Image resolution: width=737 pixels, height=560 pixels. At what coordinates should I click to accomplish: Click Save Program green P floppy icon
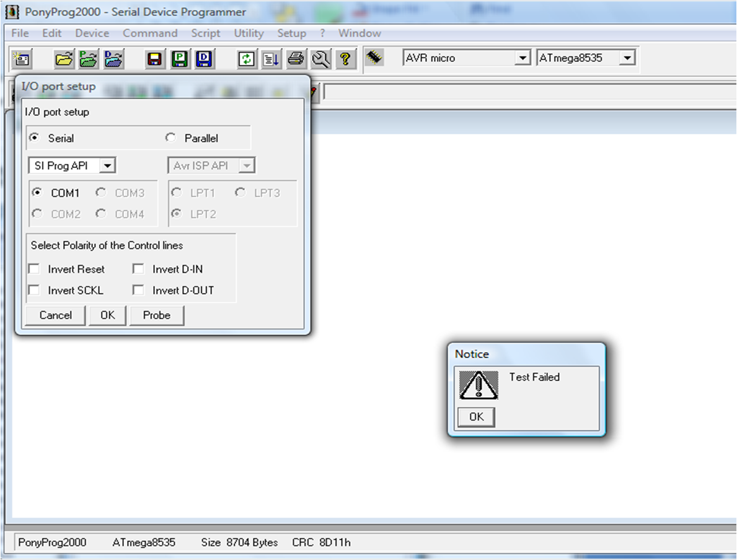[180, 59]
